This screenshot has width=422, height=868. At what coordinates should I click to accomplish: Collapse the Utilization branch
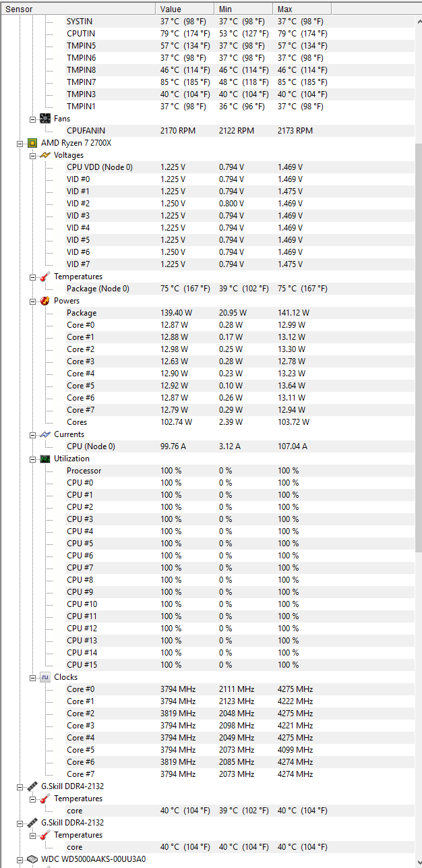tap(32, 458)
